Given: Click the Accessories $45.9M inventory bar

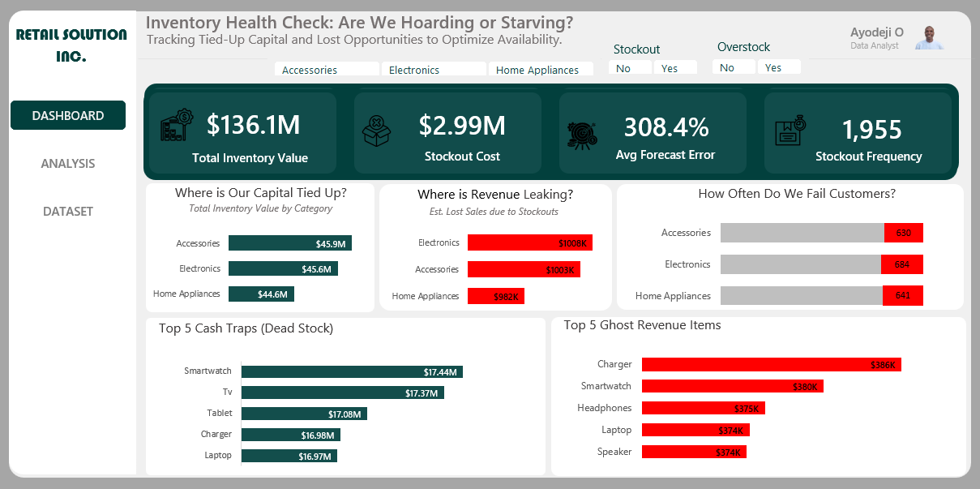Looking at the screenshot, I should point(290,243).
